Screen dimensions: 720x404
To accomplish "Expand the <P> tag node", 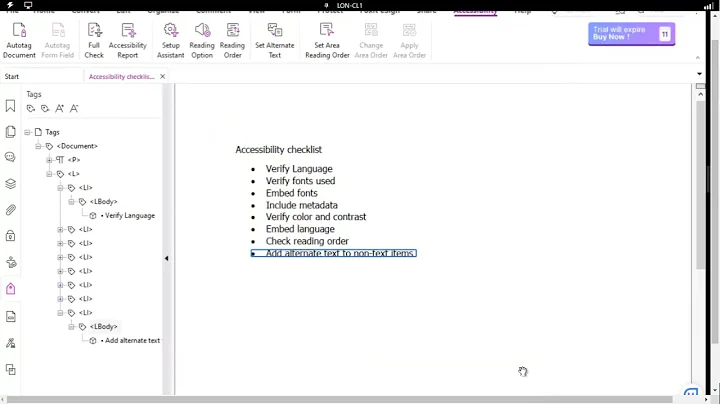I will pos(49,160).
